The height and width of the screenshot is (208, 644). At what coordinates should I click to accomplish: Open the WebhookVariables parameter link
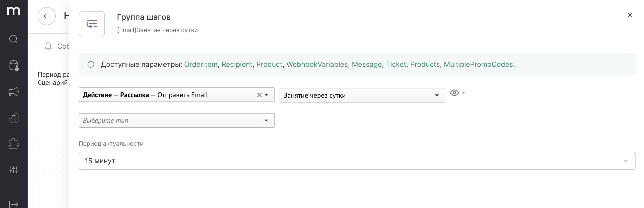317,65
